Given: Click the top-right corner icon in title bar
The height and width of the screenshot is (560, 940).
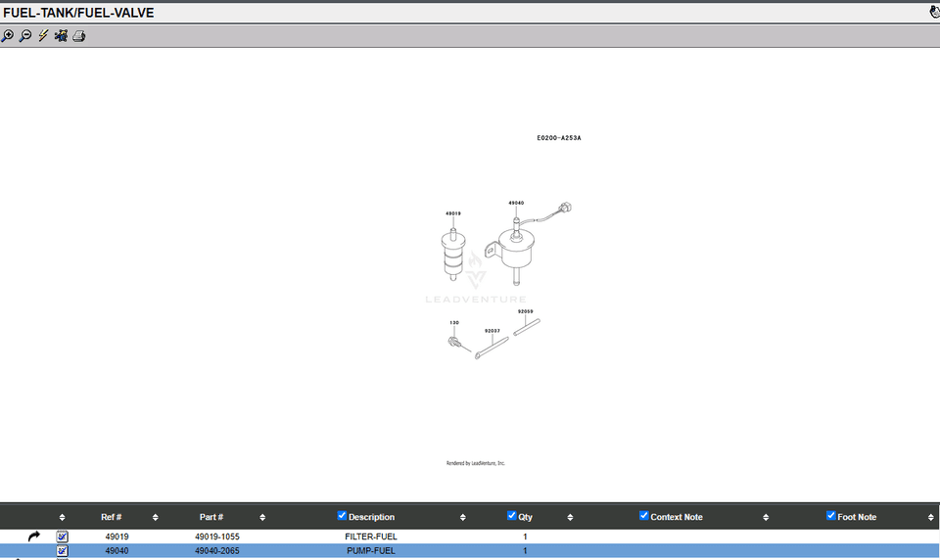Looking at the screenshot, I should [933, 13].
